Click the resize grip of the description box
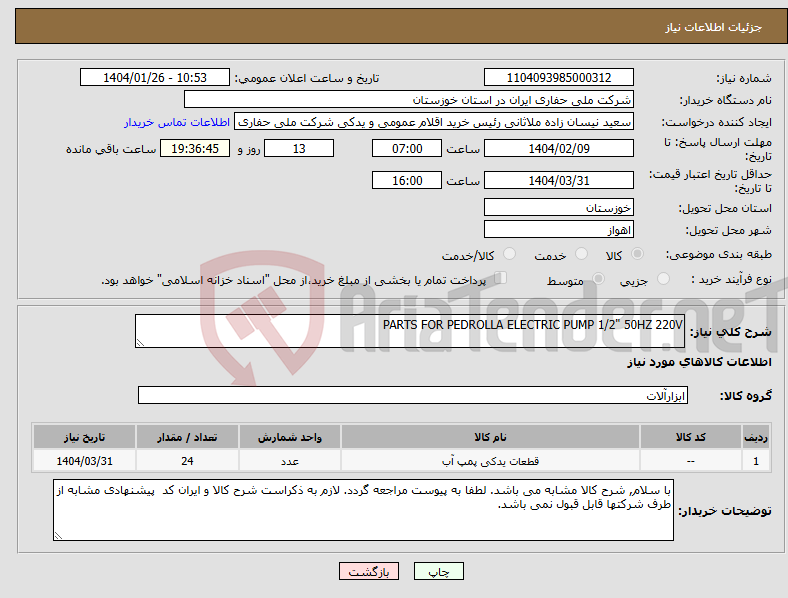The height and width of the screenshot is (598, 788). point(140,343)
